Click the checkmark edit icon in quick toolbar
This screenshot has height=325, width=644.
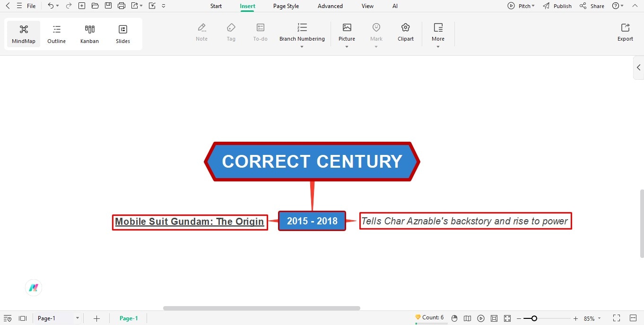tap(152, 6)
